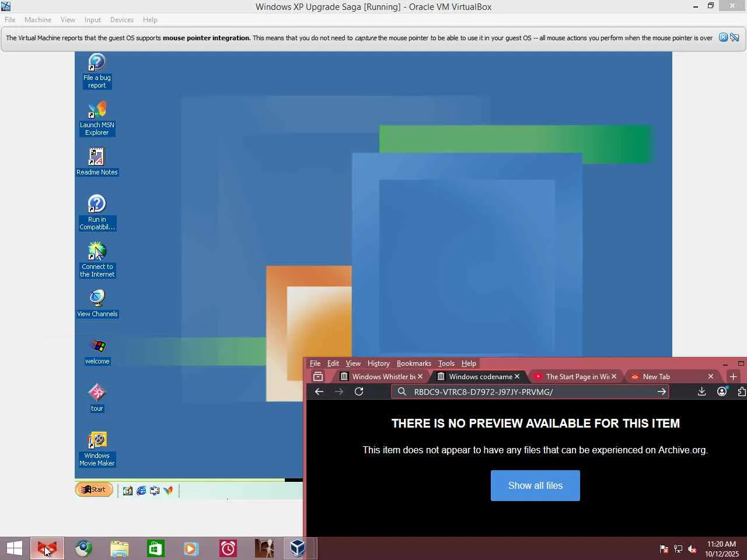Click the Go arrow in the address bar
The width and height of the screenshot is (747, 560).
click(661, 392)
